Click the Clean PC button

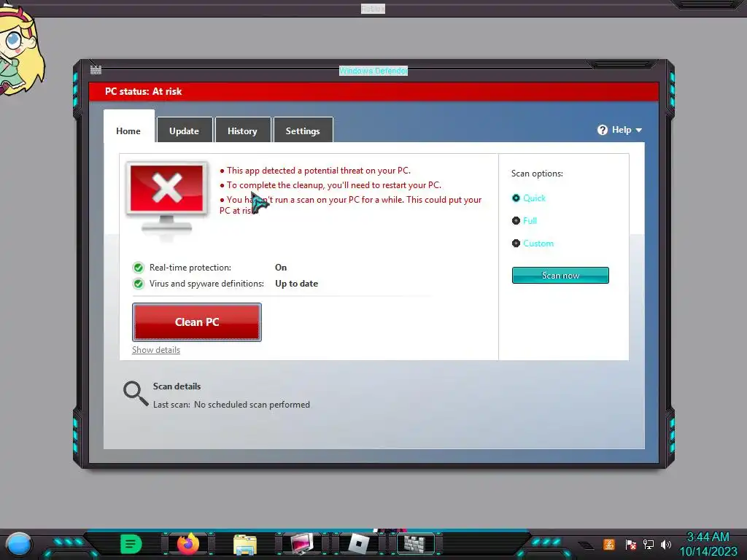[197, 322]
